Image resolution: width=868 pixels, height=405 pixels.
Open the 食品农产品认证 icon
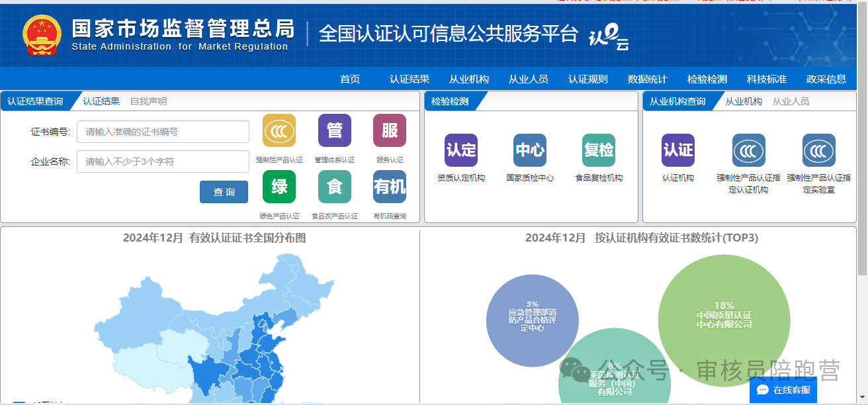pyautogui.click(x=335, y=187)
